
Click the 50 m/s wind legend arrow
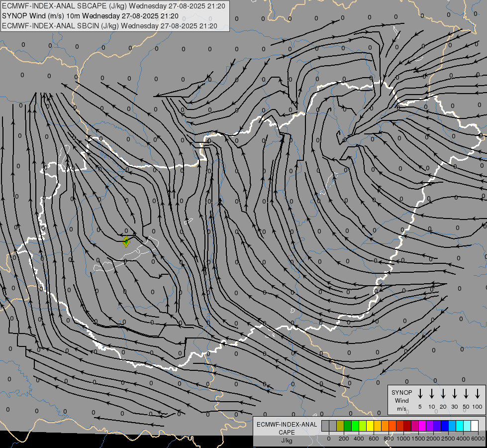tap(466, 394)
